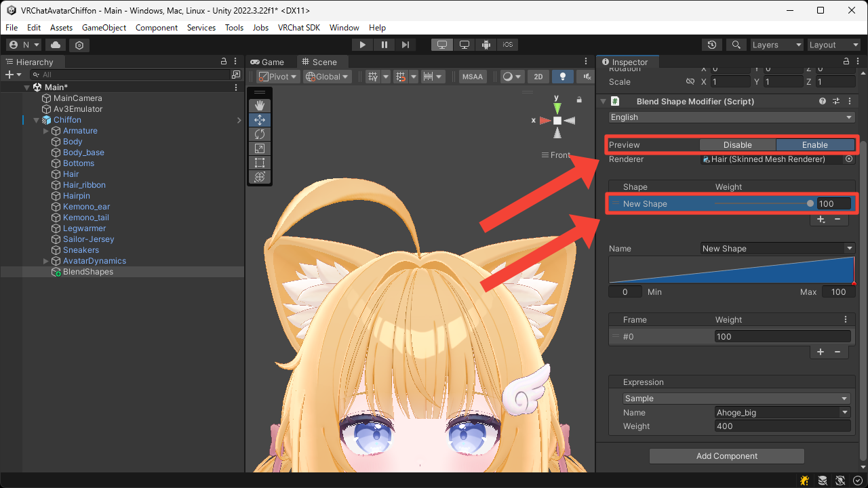Click the Pause button
The image size is (868, 488).
tap(384, 45)
